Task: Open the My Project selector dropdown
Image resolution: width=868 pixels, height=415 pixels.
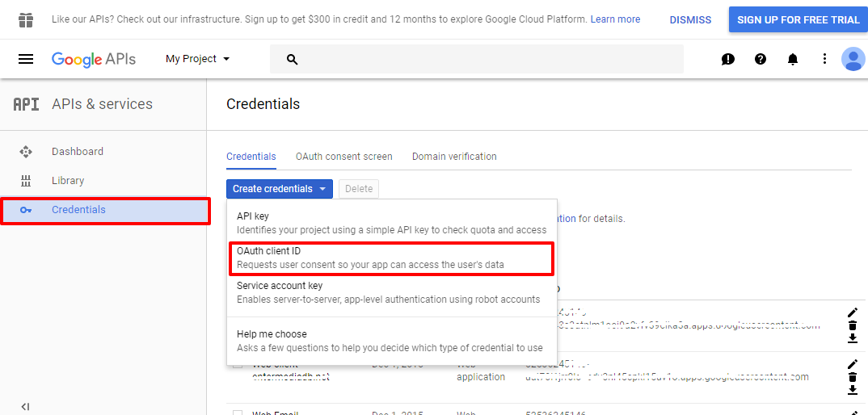Action: (x=198, y=59)
